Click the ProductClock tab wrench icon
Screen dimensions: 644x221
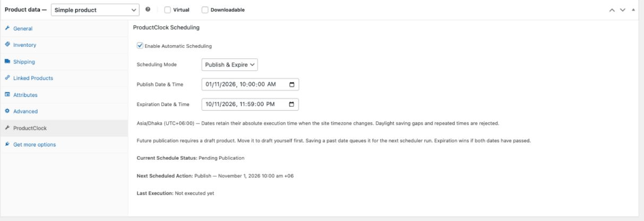coord(7,128)
